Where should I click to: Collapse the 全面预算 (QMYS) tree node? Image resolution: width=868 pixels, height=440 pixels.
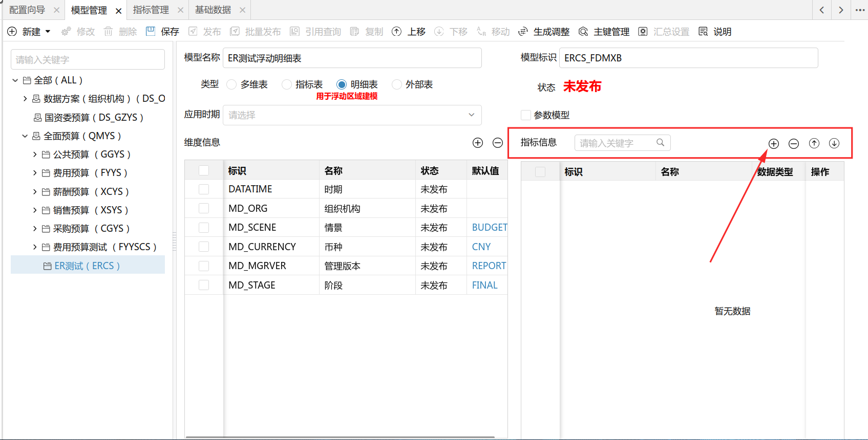pyautogui.click(x=25, y=136)
